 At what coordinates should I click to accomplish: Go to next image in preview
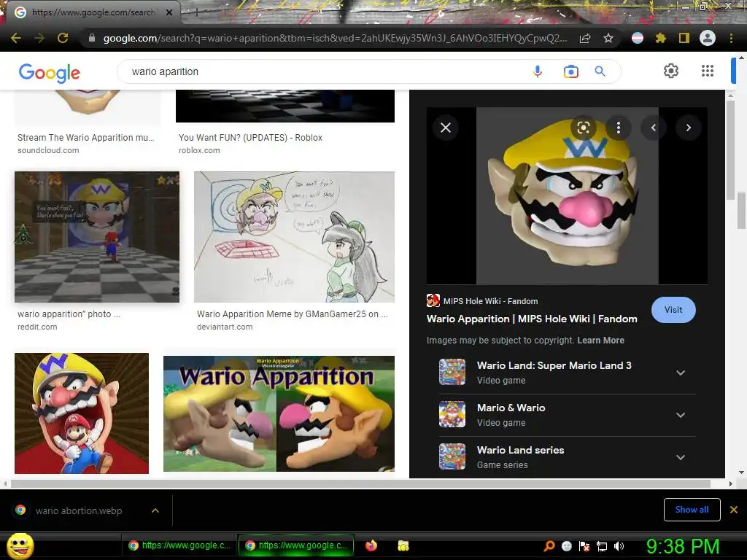688,128
